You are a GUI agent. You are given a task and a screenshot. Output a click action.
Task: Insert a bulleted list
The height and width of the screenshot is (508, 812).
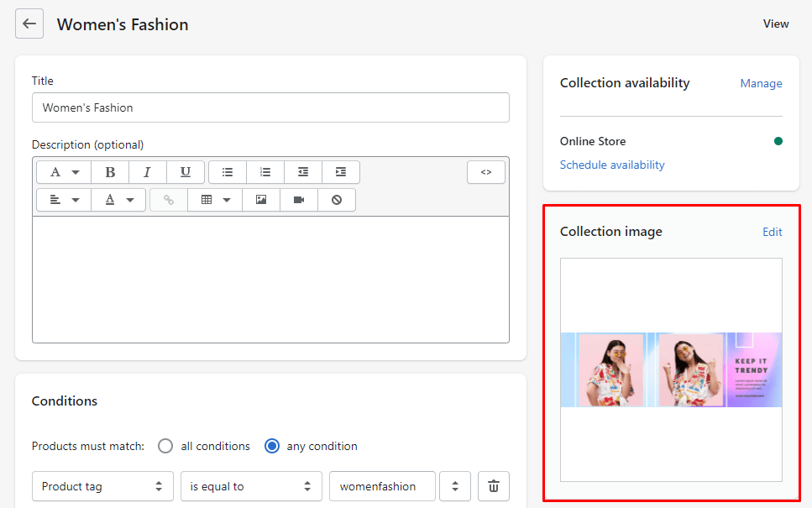[x=228, y=172]
